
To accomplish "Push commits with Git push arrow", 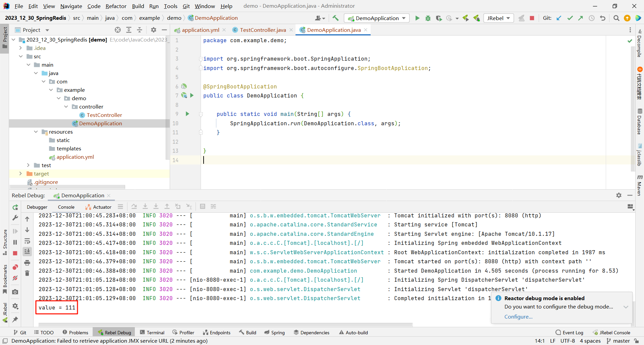I will tap(581, 18).
